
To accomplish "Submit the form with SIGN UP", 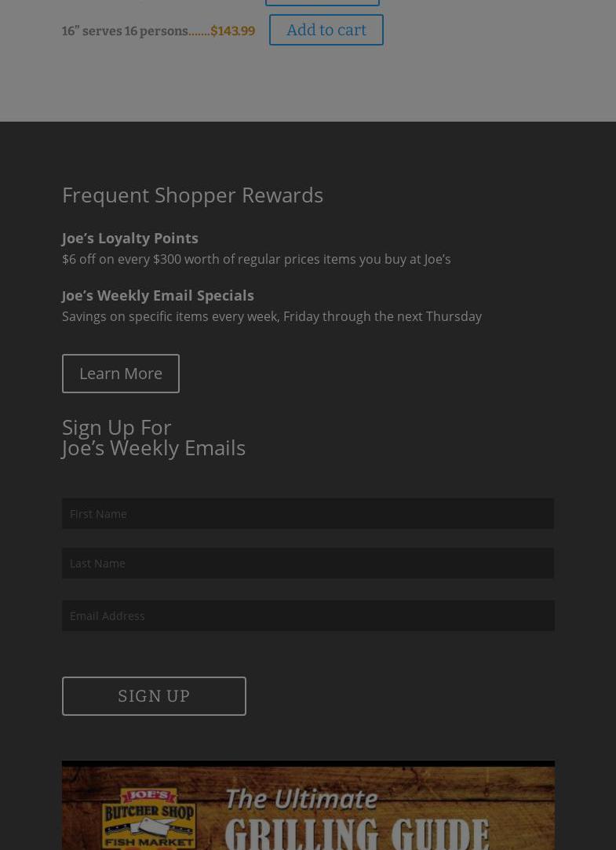I will click(x=154, y=696).
